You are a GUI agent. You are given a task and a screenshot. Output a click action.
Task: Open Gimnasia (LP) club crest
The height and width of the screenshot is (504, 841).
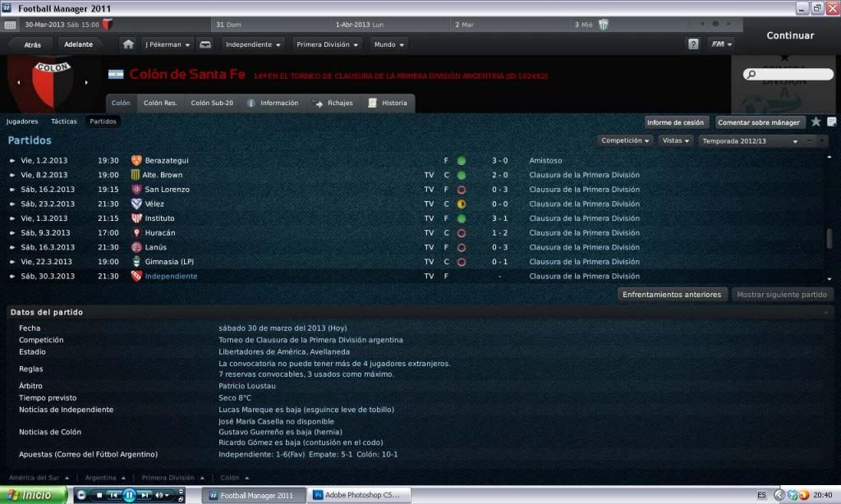[136, 262]
